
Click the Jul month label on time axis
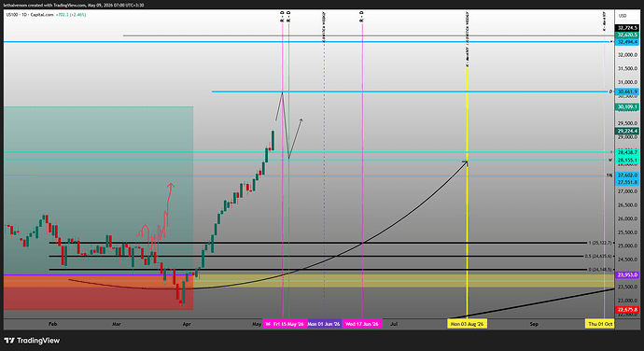point(394,324)
